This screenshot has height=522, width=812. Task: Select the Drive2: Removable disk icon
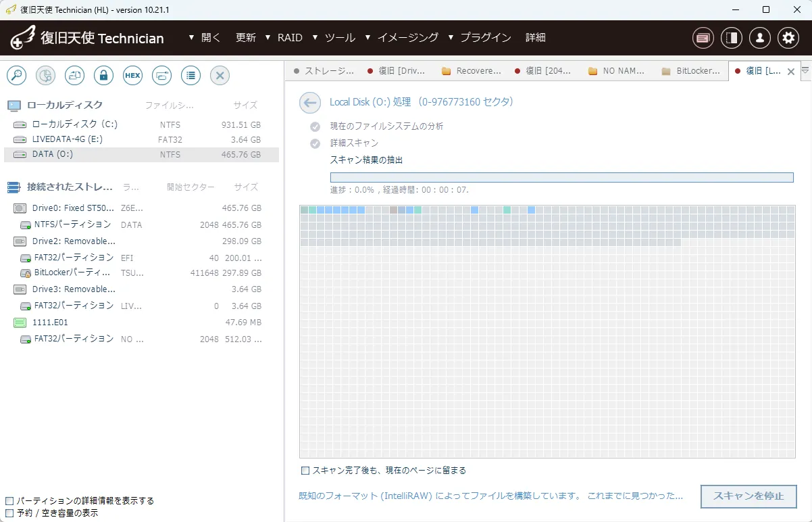(x=20, y=241)
